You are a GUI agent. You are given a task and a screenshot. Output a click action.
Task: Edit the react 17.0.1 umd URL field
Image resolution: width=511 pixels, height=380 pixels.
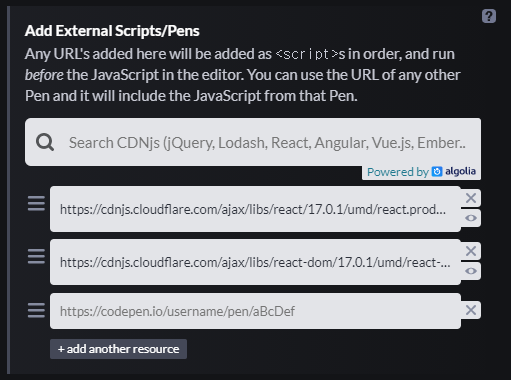pos(255,209)
